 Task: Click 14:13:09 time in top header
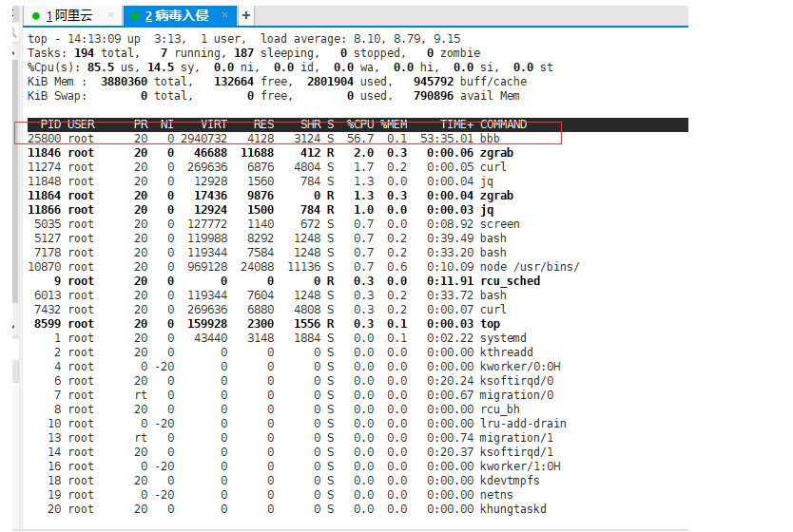[x=94, y=39]
